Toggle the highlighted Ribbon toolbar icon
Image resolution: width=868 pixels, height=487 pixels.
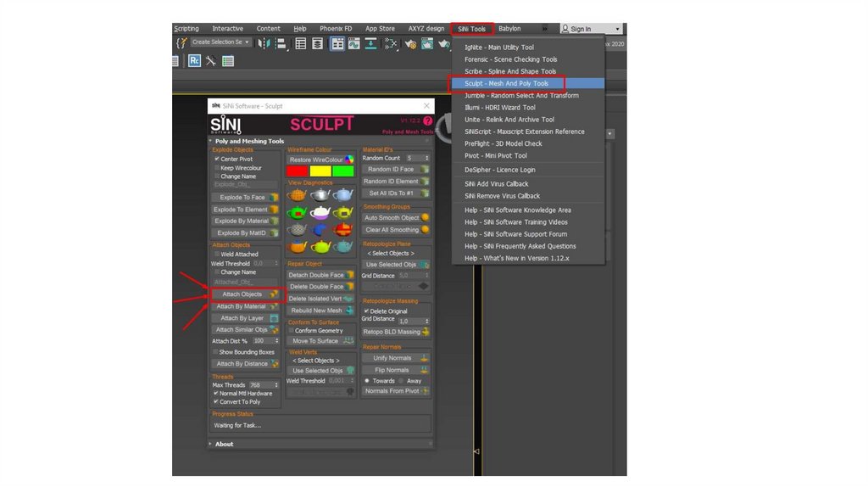pyautogui.click(x=337, y=43)
